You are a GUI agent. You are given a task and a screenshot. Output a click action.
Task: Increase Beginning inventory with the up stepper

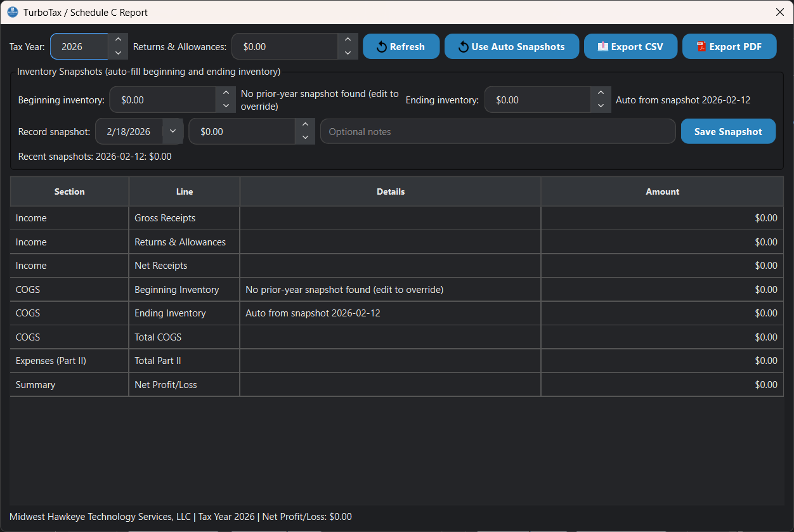click(x=226, y=94)
